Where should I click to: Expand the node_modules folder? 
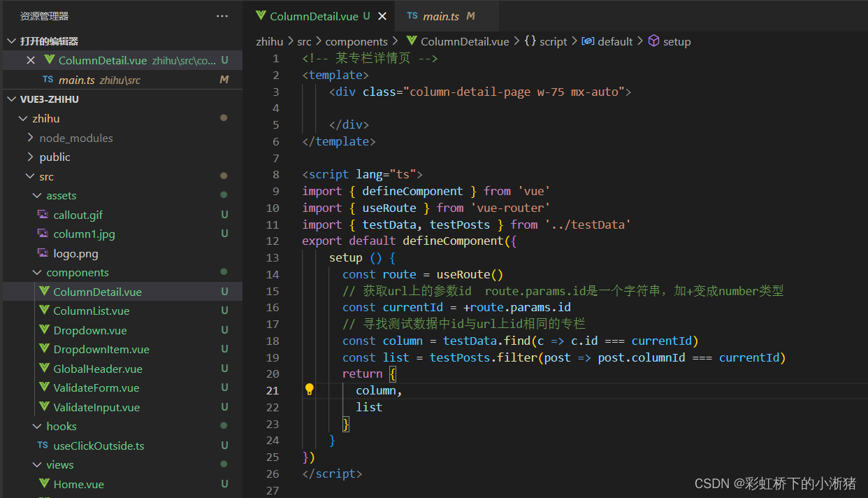click(x=30, y=138)
